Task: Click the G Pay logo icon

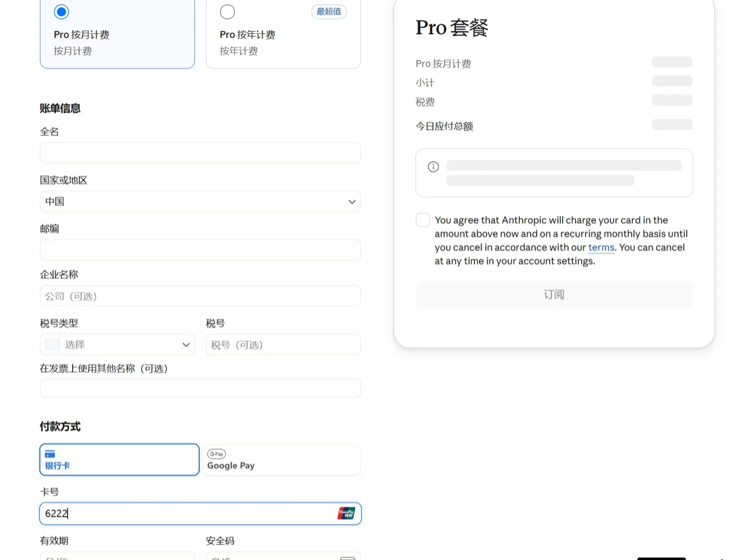Action: click(x=216, y=454)
